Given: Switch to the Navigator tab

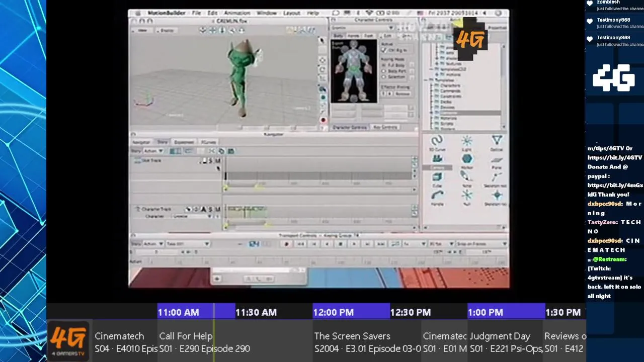Looking at the screenshot, I should (141, 142).
